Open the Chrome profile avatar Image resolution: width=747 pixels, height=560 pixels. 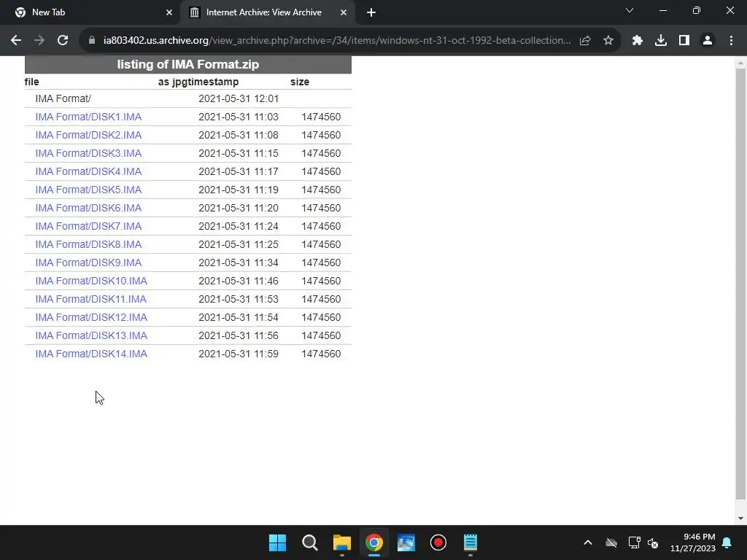(x=708, y=41)
